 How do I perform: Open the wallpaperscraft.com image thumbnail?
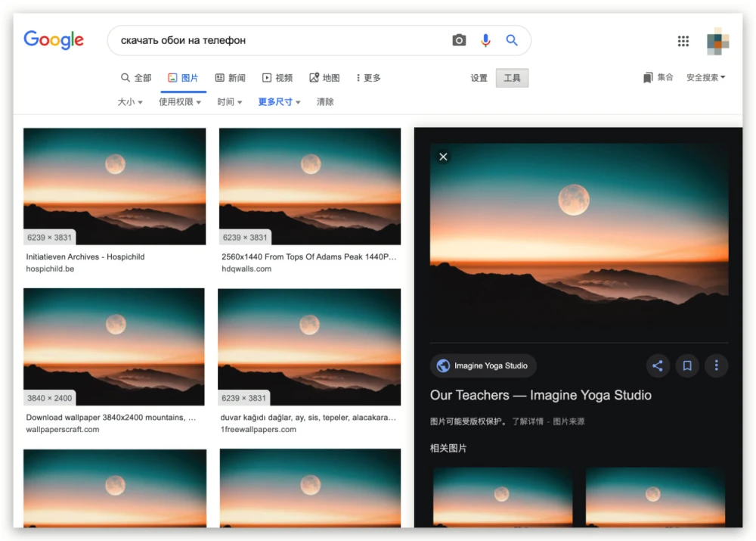114,347
